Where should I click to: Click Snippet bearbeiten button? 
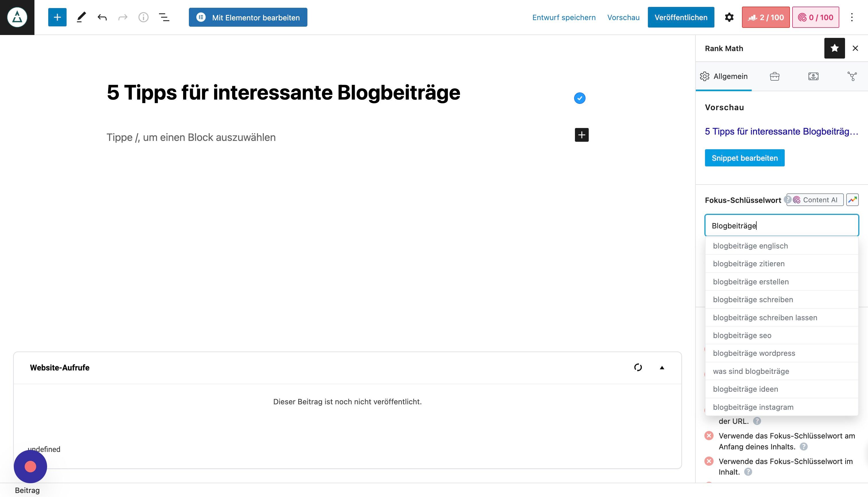(744, 158)
